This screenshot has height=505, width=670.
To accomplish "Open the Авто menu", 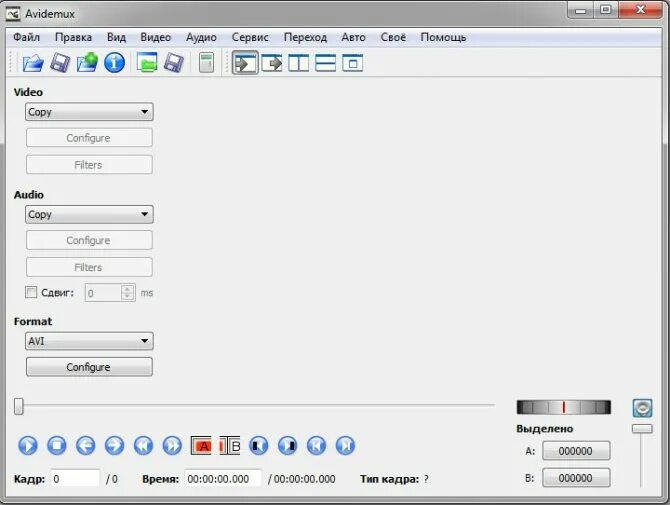I will [353, 38].
